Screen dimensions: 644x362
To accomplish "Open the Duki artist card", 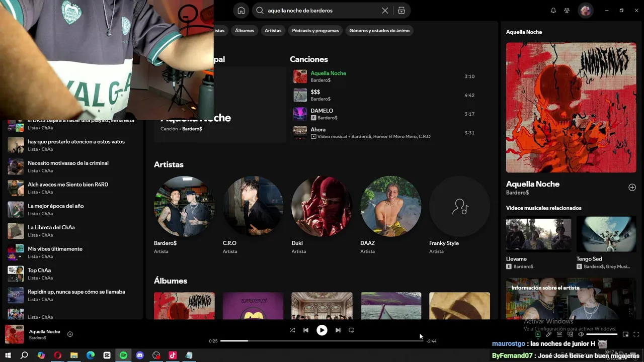I will (x=322, y=215).
